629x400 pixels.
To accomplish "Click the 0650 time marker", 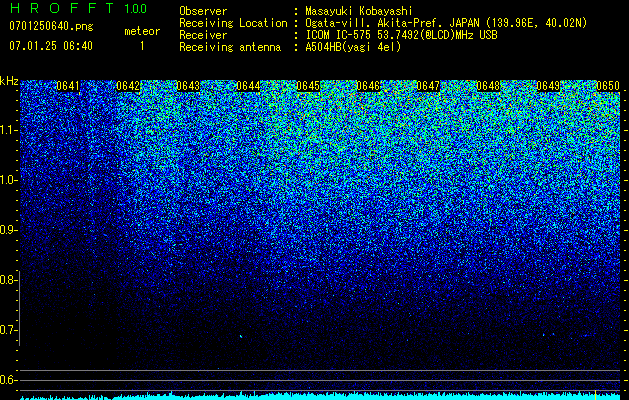I will pos(608,86).
